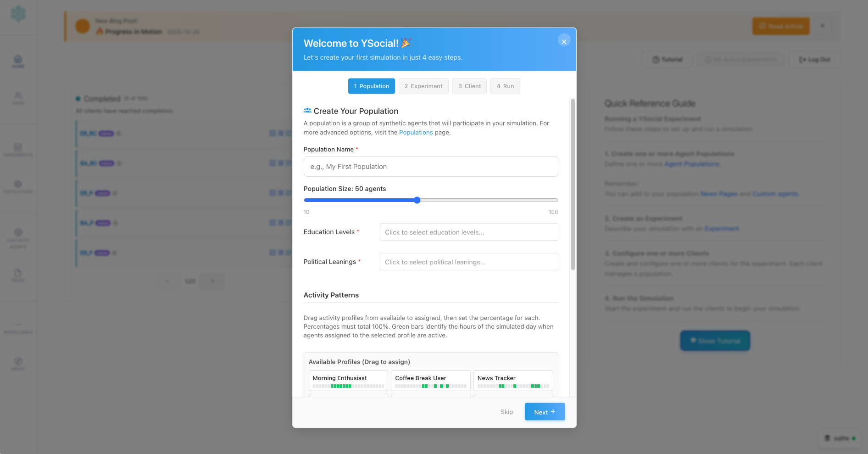Viewport: 868px width, 454px height.
Task: Open the Experiments sidebar section
Action: click(18, 150)
